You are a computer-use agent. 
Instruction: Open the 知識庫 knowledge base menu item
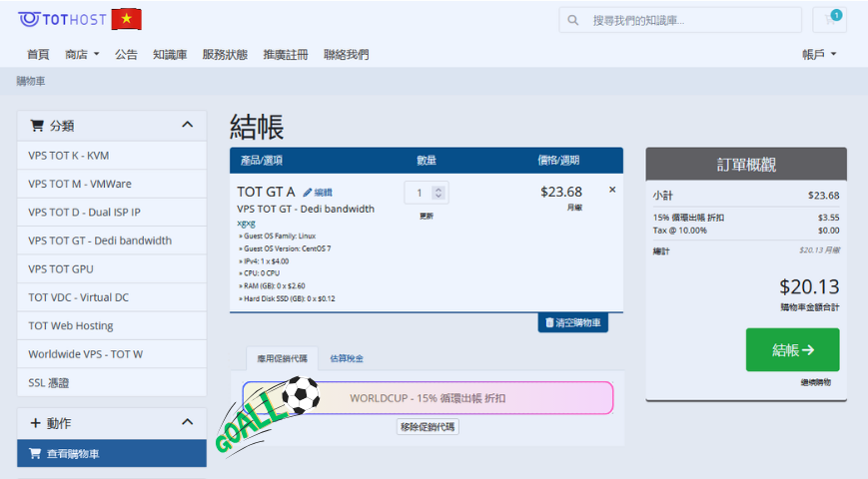[170, 54]
